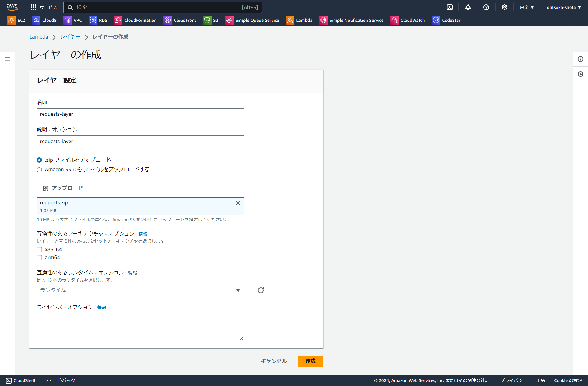Open CloudFormation from the favorites bar
The image size is (588, 386).
pos(135,20)
